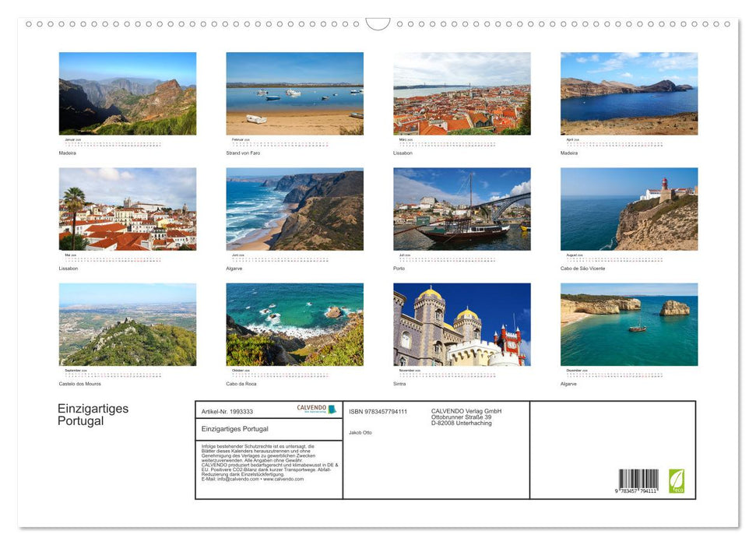Click the ISBN 9783457794111 text
756x545 pixels.
point(378,410)
